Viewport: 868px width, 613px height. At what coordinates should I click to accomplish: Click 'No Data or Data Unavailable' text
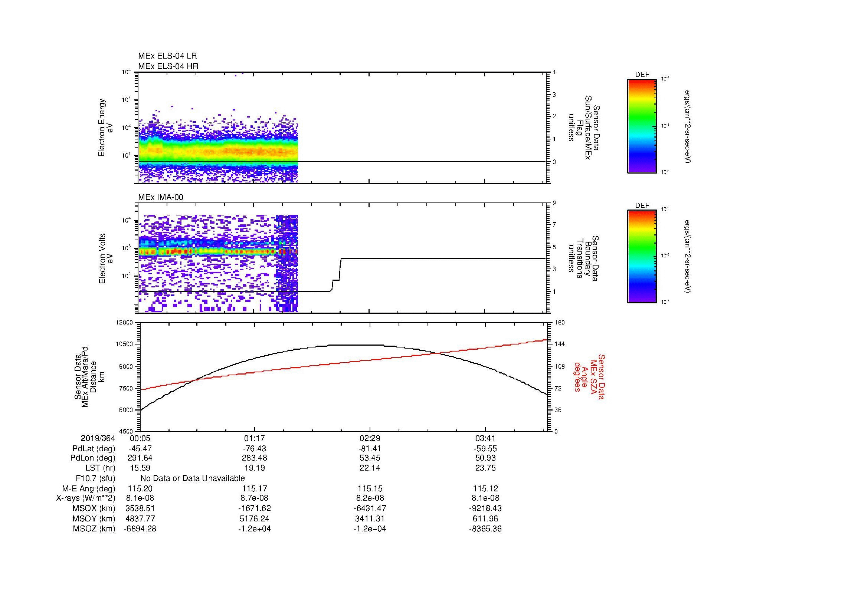193,478
